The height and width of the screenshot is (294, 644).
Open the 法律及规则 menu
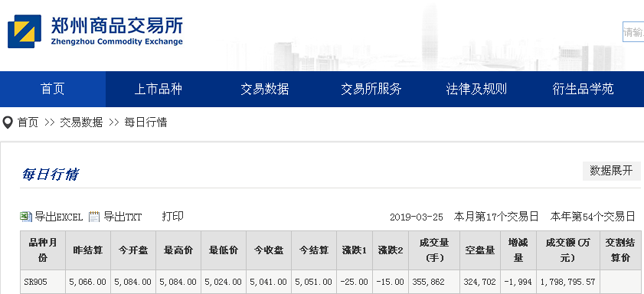click(476, 89)
